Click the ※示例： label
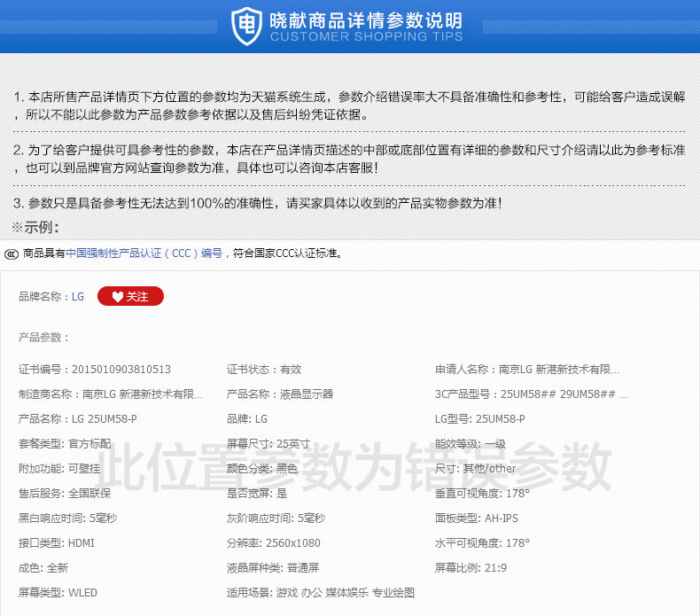This screenshot has height=616, width=700. [35, 228]
